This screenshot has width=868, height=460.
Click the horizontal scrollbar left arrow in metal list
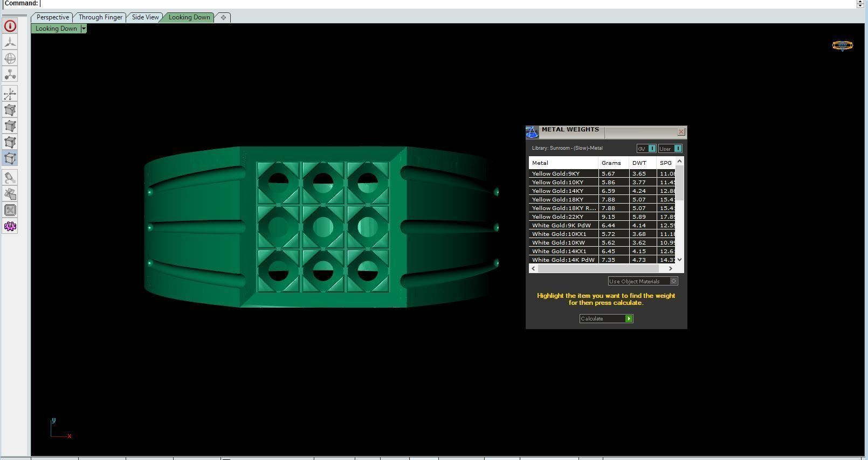pyautogui.click(x=534, y=268)
